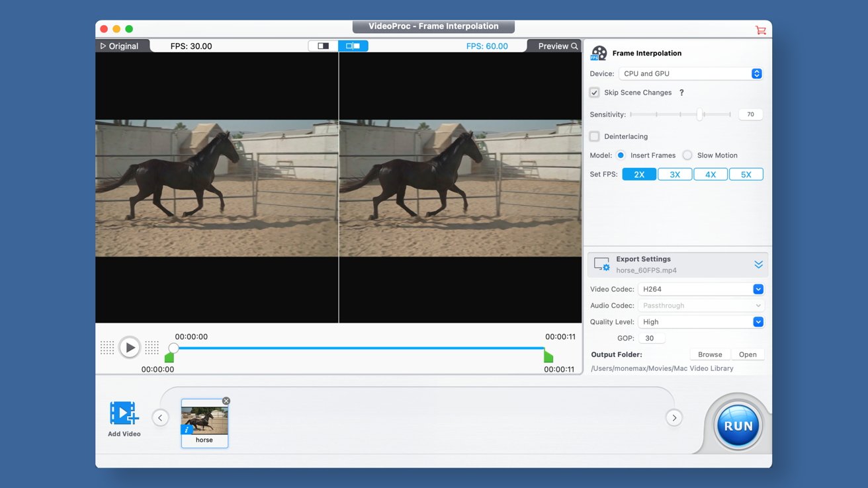
Task: Click the original video preview pane
Action: click(x=217, y=188)
